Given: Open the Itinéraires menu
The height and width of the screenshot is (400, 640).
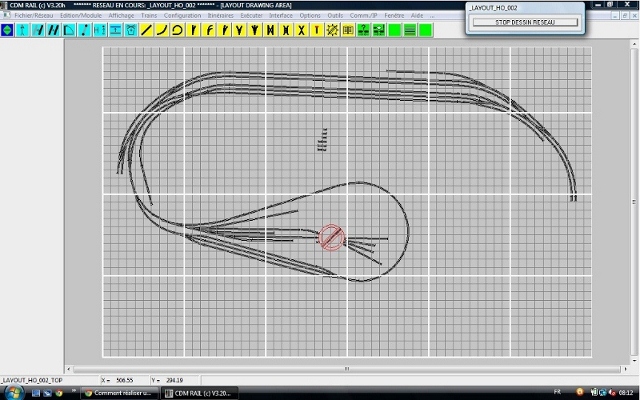Looking at the screenshot, I should click(220, 16).
